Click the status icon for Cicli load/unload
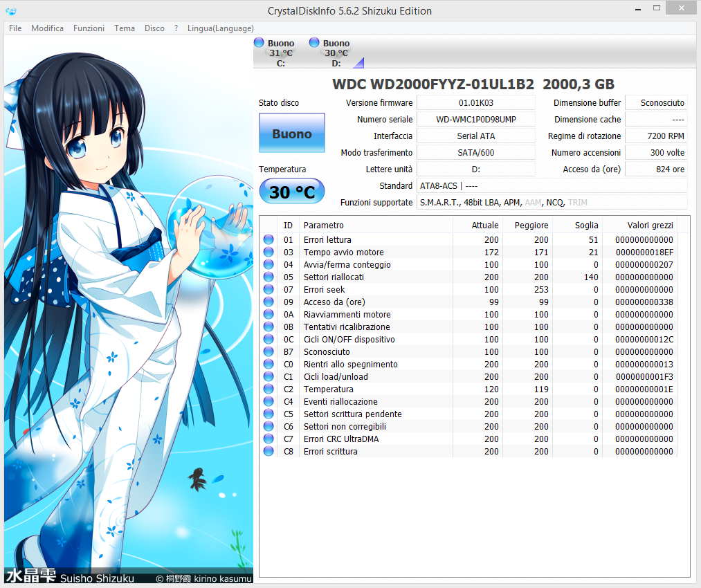 (x=268, y=376)
